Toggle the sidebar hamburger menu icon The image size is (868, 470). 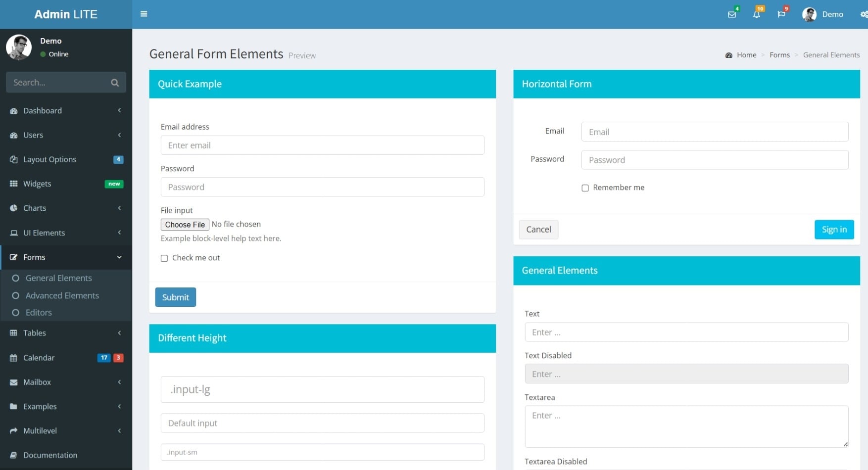tap(144, 14)
